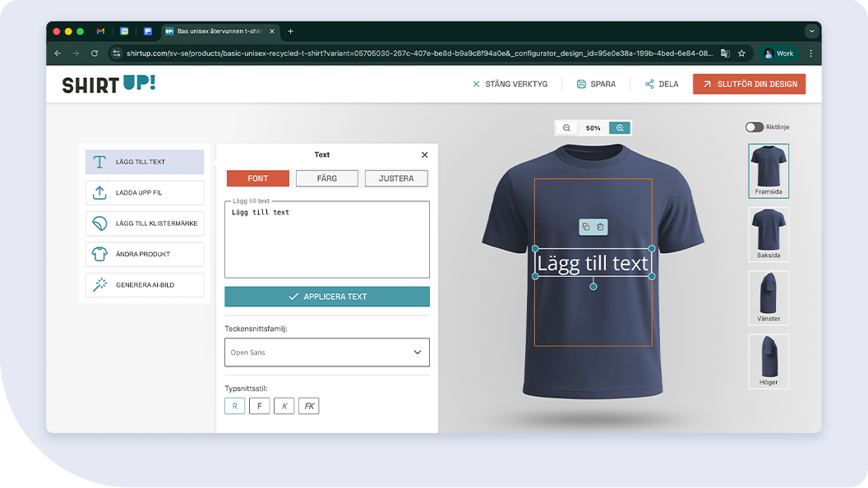868x488 pixels.
Task: Go back to previous page
Action: pos(58,53)
